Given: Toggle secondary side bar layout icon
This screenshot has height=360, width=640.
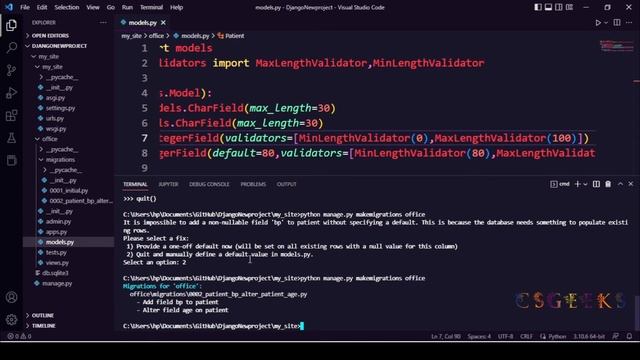Looking at the screenshot, I should [x=559, y=7].
